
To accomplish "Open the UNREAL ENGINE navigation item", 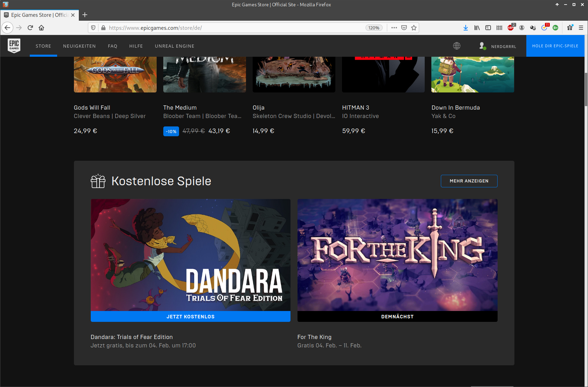I will coord(175,46).
